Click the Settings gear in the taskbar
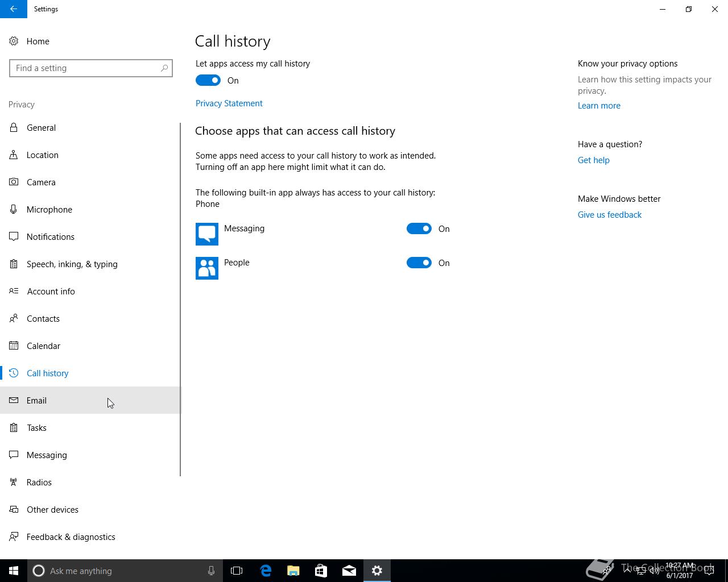The image size is (728, 582). 377,571
